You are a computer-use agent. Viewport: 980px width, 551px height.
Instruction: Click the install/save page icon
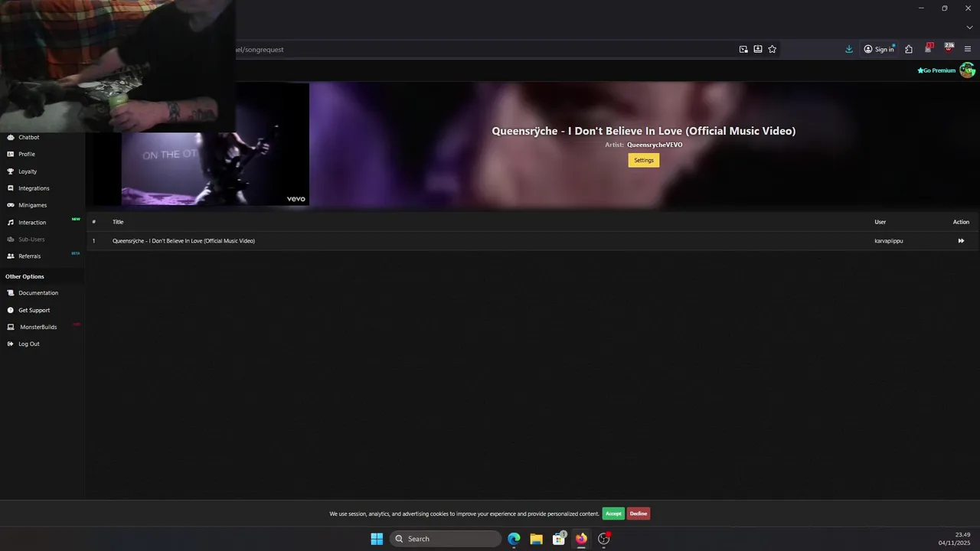point(758,49)
